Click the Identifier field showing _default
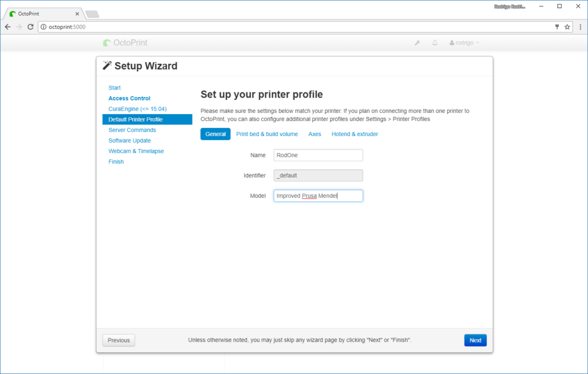 pos(318,176)
